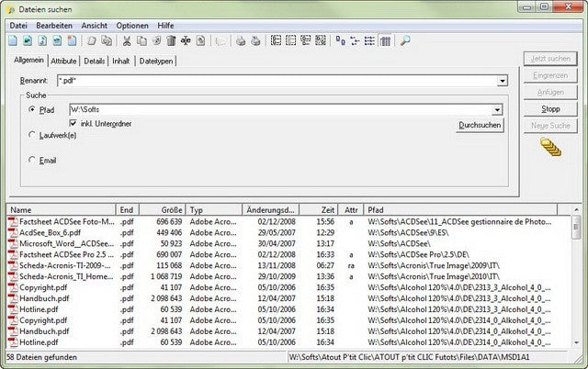Click in the Pfad text field
Viewport: 588px width, 369px height.
[x=280, y=110]
